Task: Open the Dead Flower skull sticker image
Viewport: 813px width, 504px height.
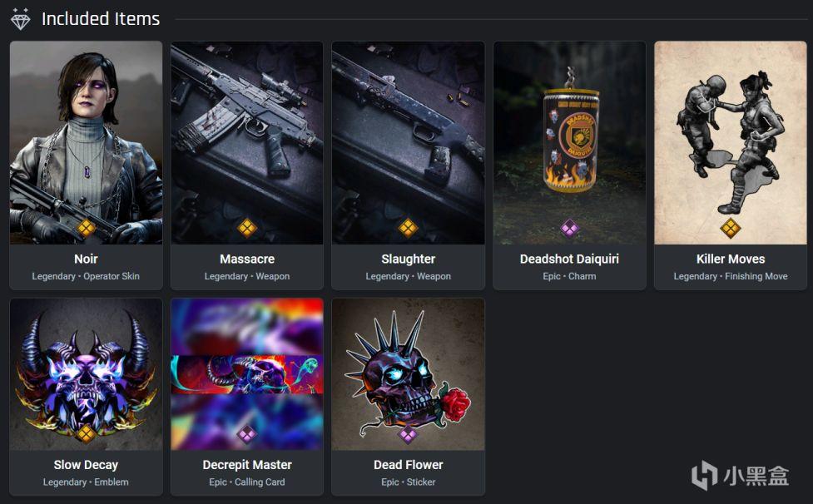Action: 408,374
